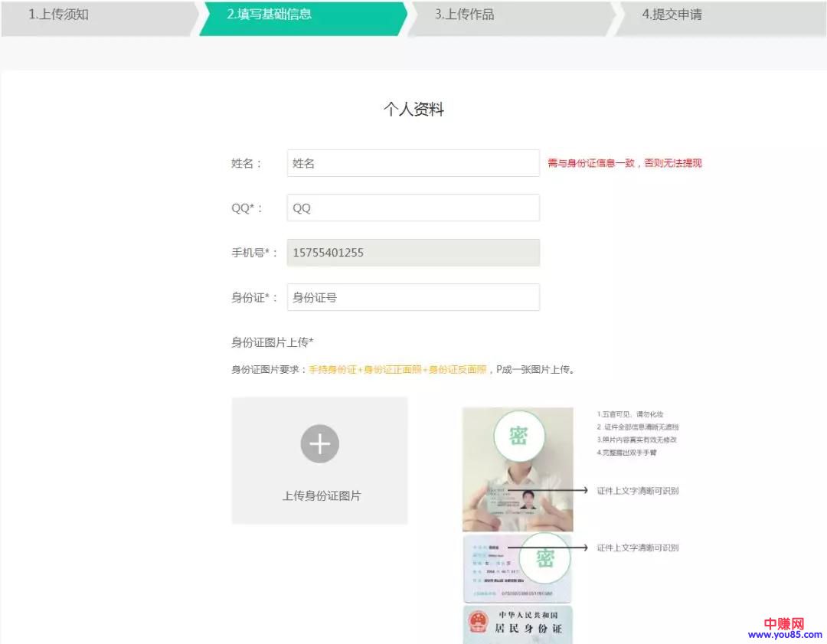Click the red 需与身份证信息一致 warning text

pos(624,163)
